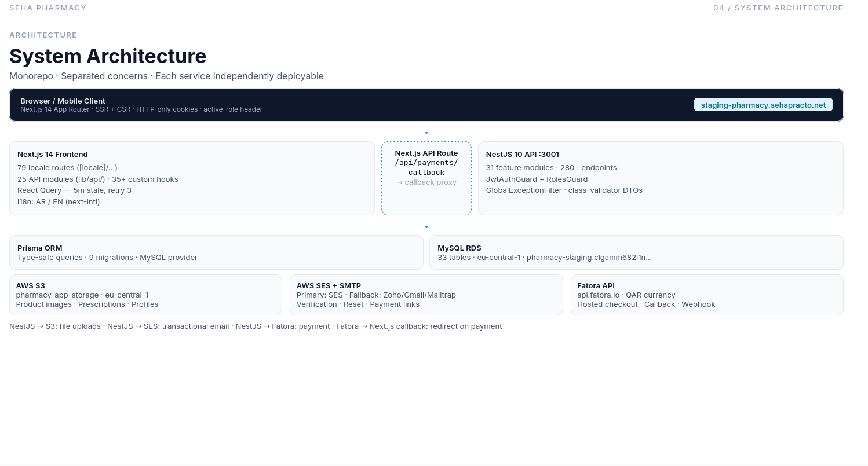The width and height of the screenshot is (868, 466).
Task: Click the Monorepo subtitle line
Action: 166,76
